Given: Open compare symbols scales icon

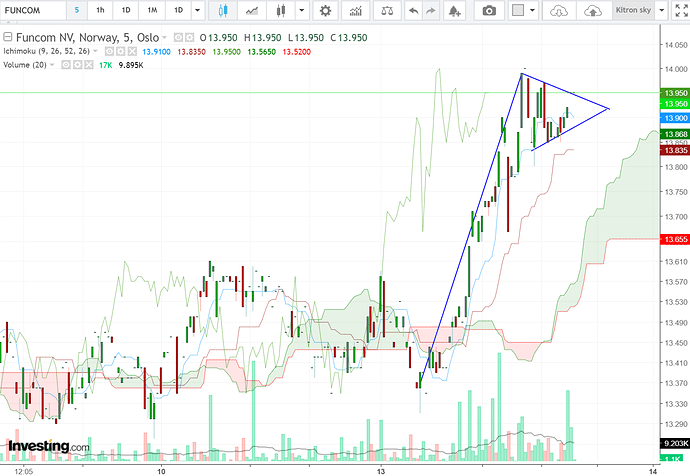Looking at the screenshot, I should [x=387, y=10].
